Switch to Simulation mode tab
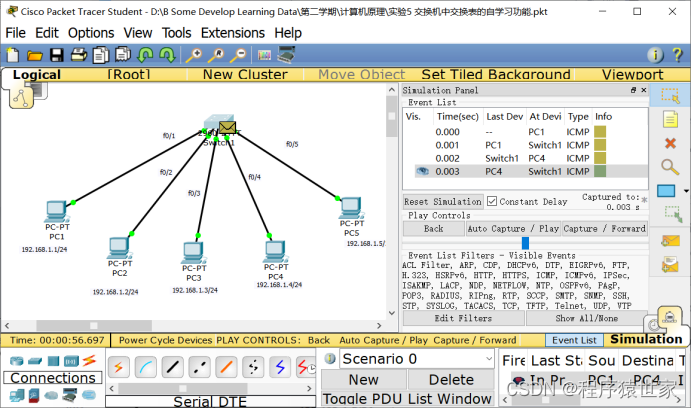This screenshot has width=692, height=408. 647,340
